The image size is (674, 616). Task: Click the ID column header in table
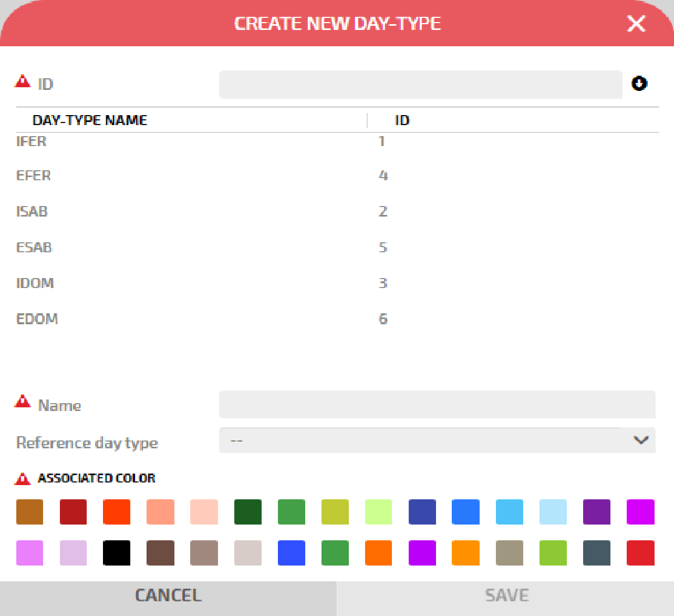(402, 120)
